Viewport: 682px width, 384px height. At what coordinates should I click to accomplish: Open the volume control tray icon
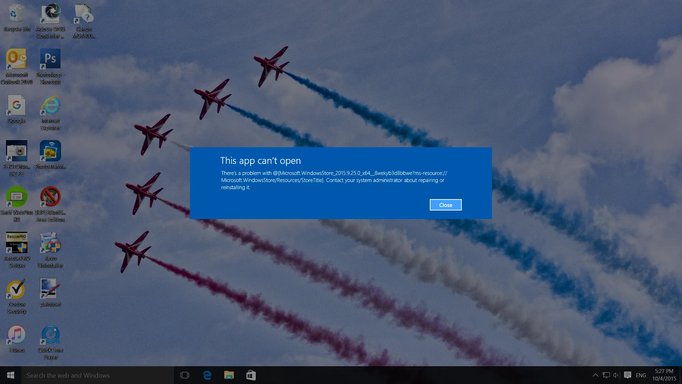tap(615, 375)
